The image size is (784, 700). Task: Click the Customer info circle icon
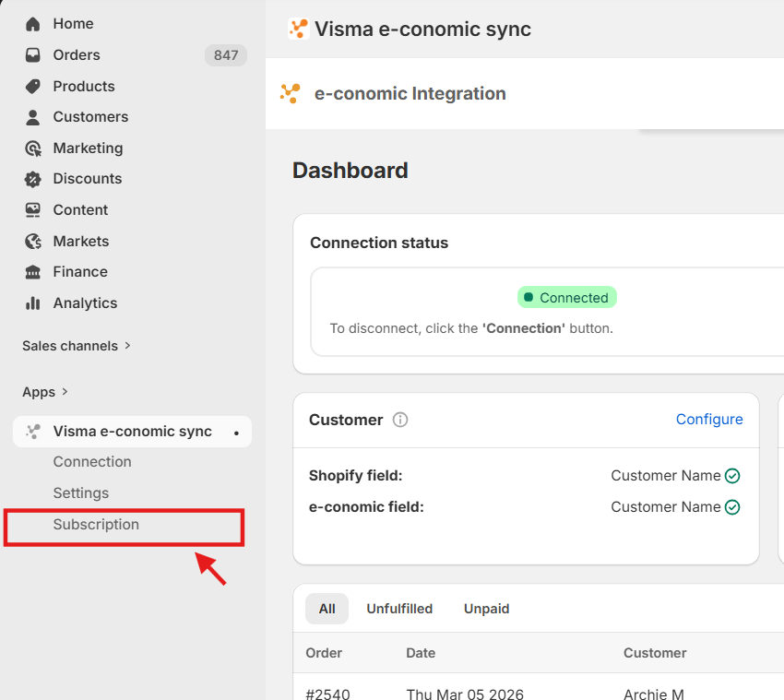(x=400, y=420)
